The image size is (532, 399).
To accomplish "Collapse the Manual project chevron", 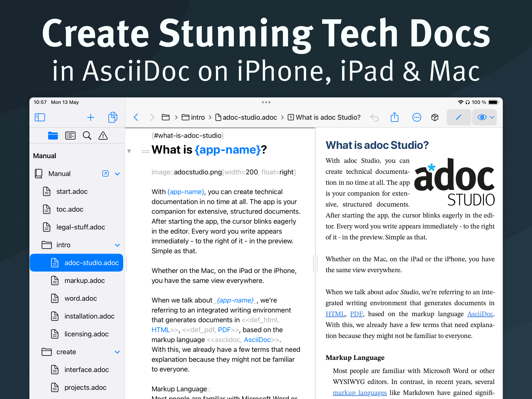I will pyautogui.click(x=117, y=174).
